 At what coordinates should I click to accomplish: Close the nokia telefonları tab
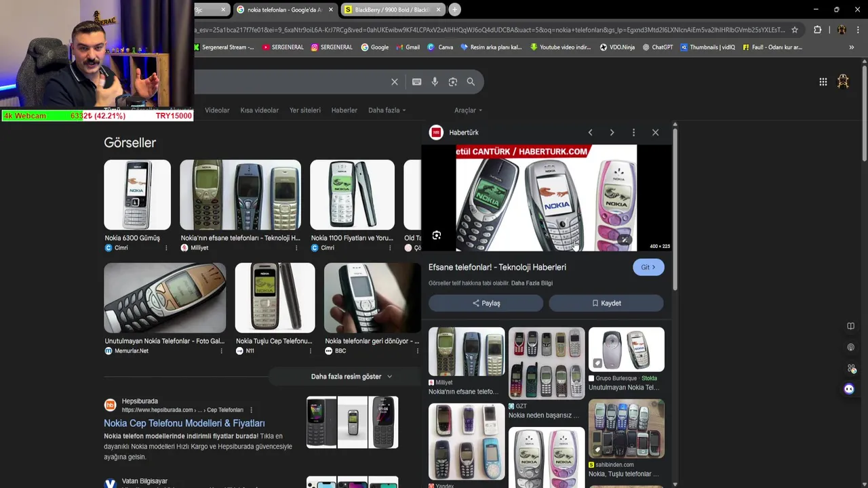coord(331,9)
